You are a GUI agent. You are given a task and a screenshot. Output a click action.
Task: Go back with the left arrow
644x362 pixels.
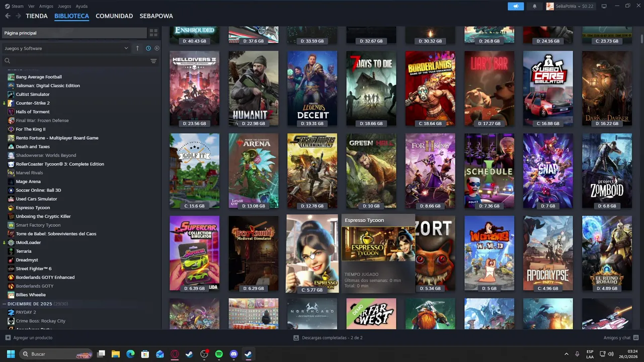click(x=8, y=16)
